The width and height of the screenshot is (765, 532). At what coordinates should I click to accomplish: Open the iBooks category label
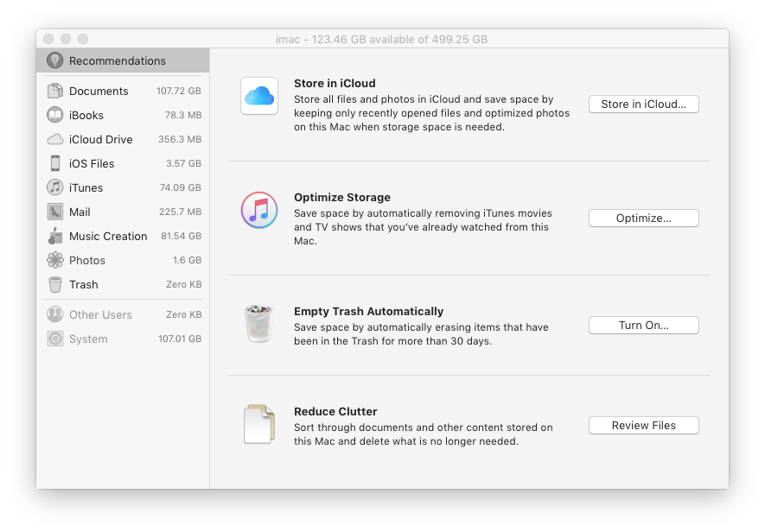86,116
